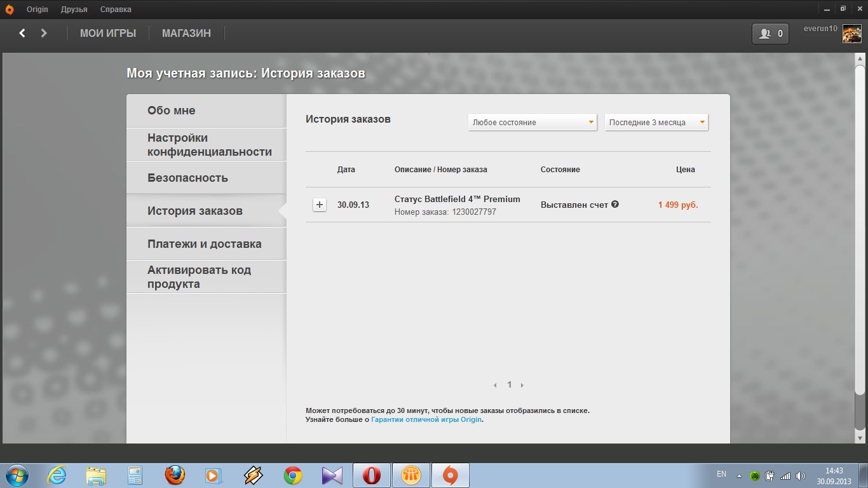Go forward with the right arrow
The height and width of the screenshot is (488, 868).
click(44, 33)
